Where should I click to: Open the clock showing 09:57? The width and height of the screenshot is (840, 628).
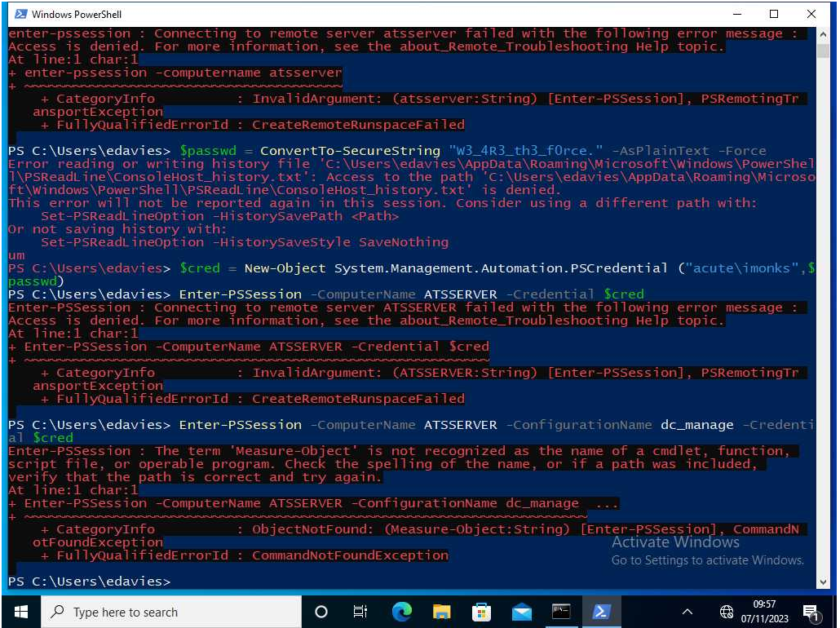pos(764,604)
